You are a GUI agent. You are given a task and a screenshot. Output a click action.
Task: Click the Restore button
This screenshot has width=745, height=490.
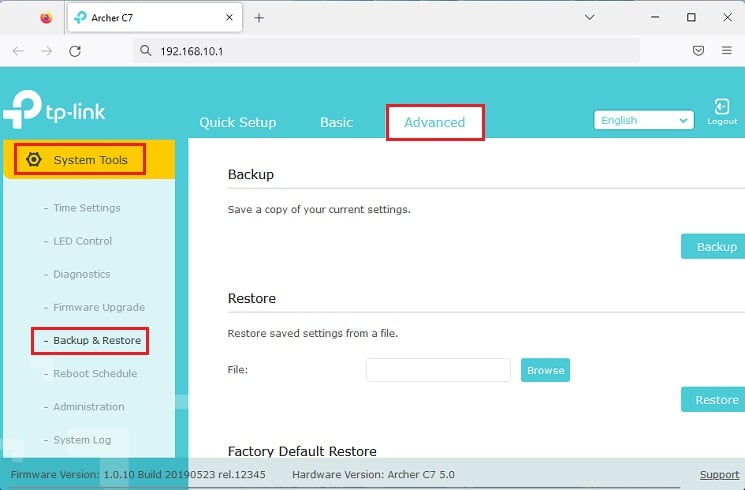(713, 400)
